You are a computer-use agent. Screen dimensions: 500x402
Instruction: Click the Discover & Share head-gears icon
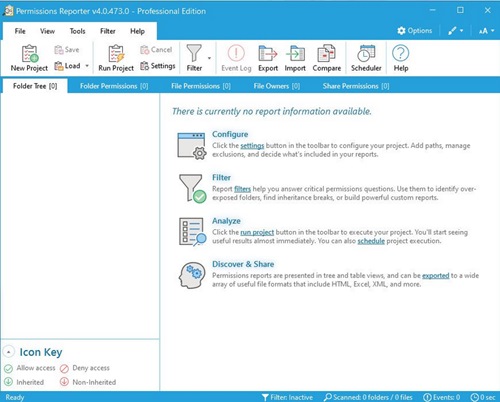click(192, 275)
